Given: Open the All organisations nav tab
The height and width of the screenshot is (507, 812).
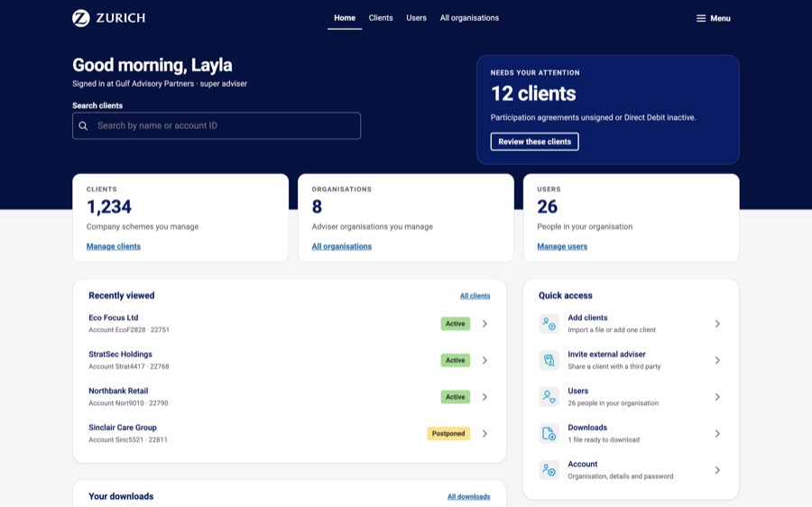Looking at the screenshot, I should tap(469, 18).
